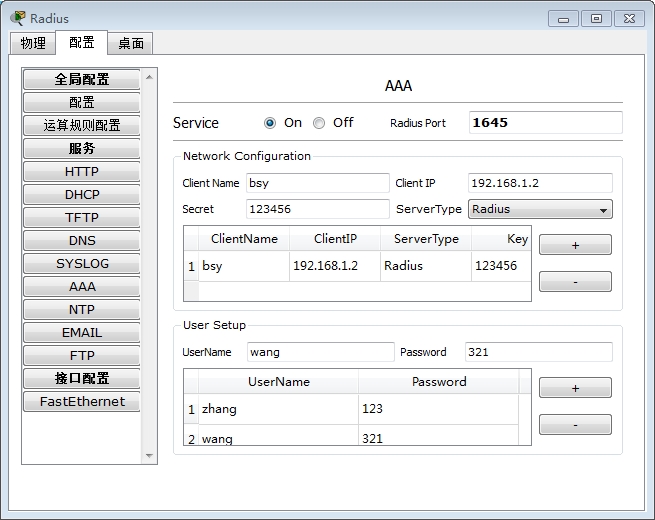Select FastEthernet interface configuration
Screen dimensions: 655x520
(x=82, y=401)
